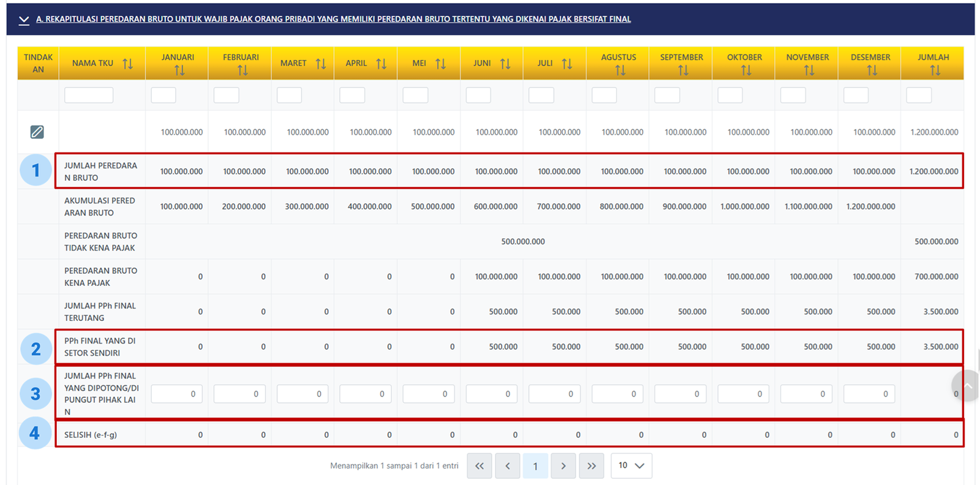
Task: Click the NAMA TKU filter field
Action: (x=89, y=95)
